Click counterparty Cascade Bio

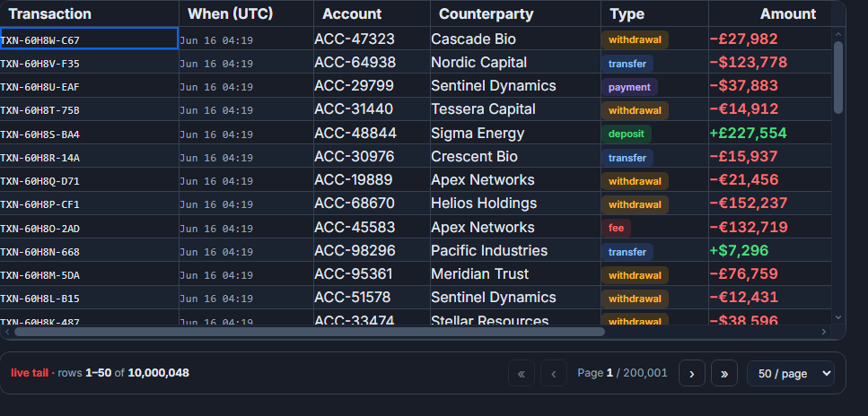pos(473,39)
